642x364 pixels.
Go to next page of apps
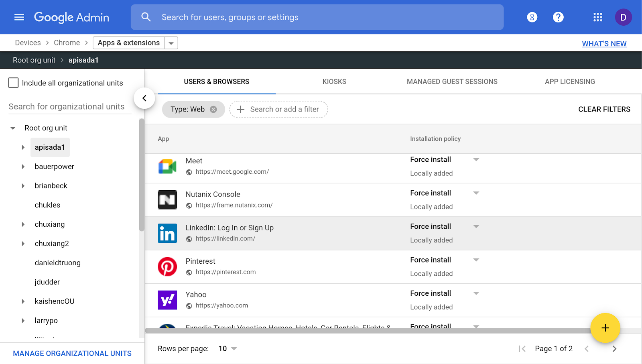614,349
